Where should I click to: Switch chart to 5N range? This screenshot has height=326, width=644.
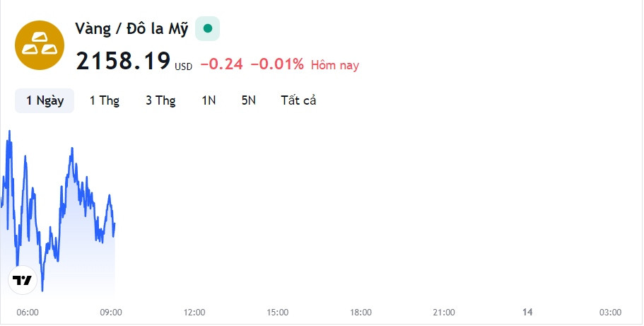248,100
